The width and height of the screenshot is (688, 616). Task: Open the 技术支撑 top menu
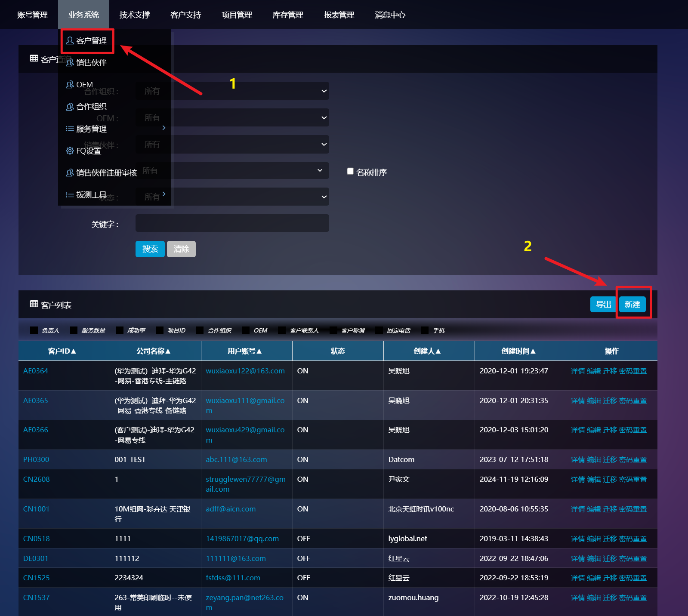point(135,15)
